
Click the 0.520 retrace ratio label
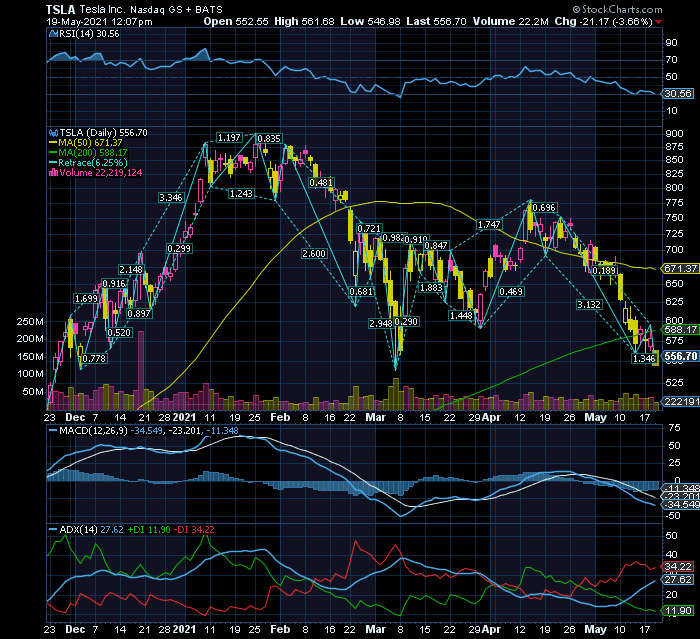(x=119, y=332)
